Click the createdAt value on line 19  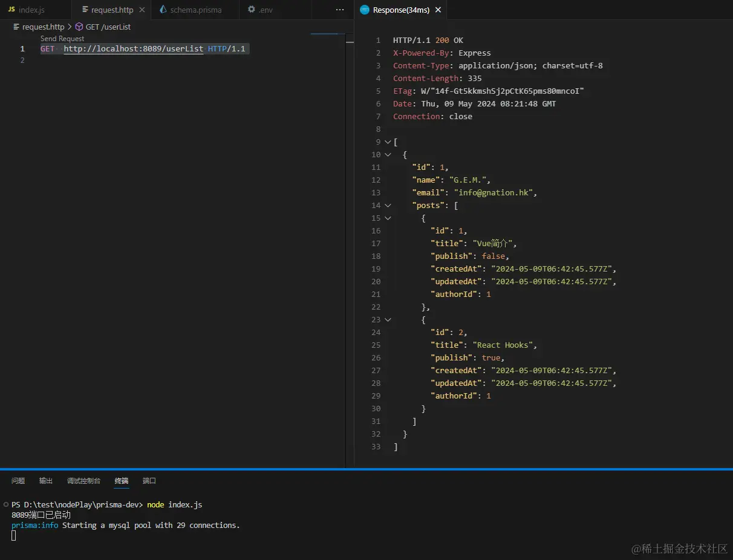[552, 269]
